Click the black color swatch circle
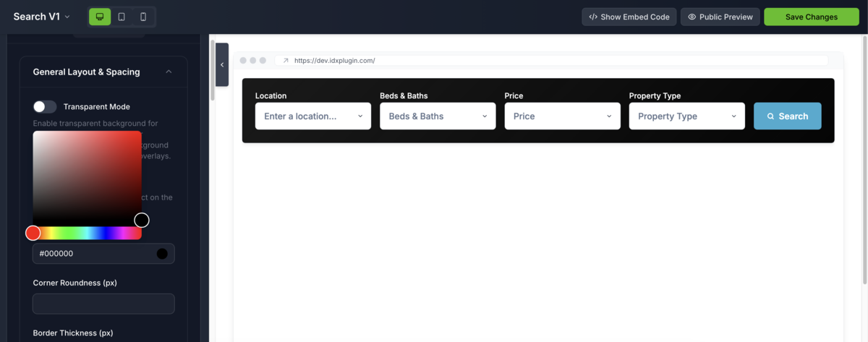The image size is (868, 342). 162,254
